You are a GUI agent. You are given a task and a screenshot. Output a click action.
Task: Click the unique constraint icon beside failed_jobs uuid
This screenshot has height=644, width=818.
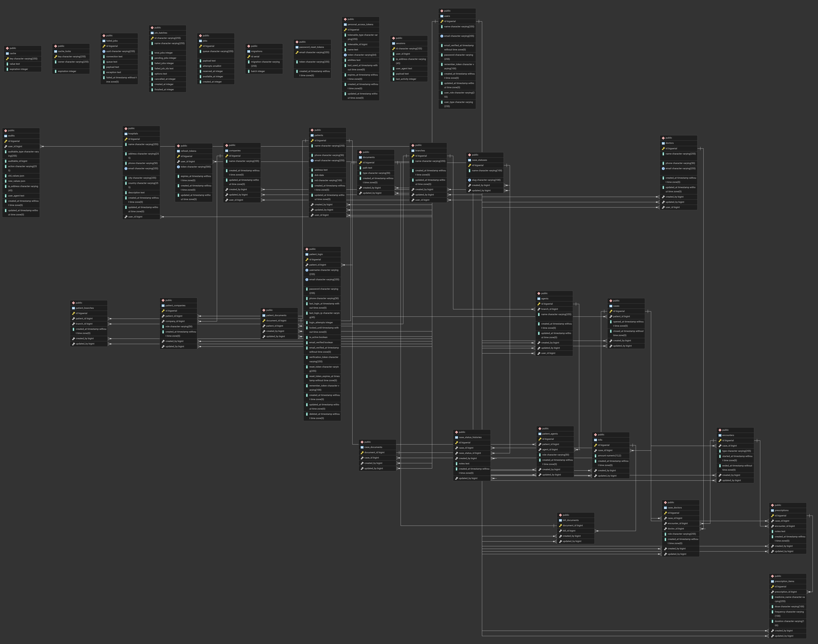pos(104,51)
